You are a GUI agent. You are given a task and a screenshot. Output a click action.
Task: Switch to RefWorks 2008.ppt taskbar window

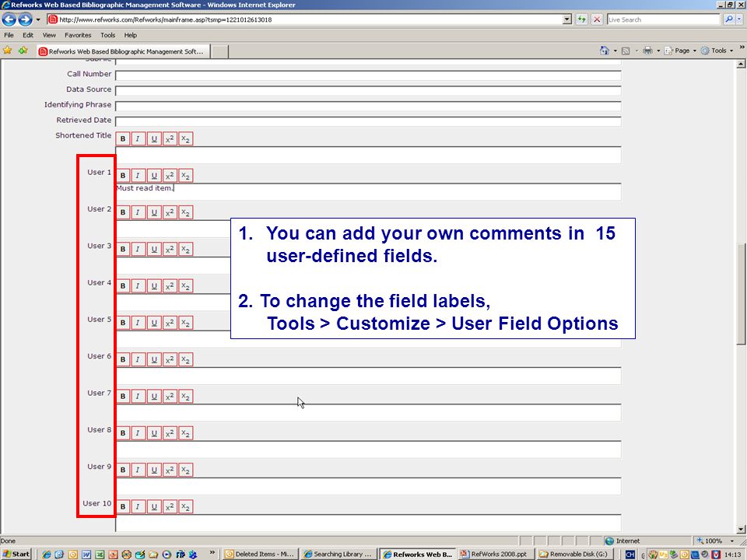coord(495,554)
